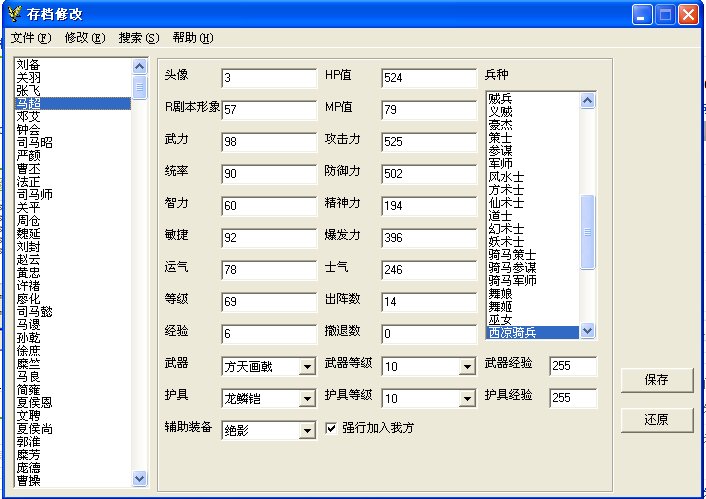Click the 运气 input field
The width and height of the screenshot is (706, 499).
click(x=269, y=270)
